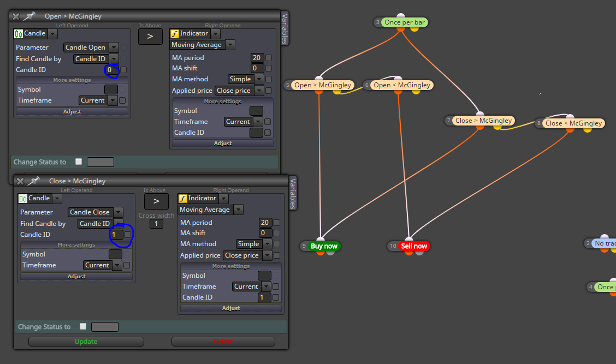Toggle Candle ID checkbox in Close > McGingley left operand
The width and height of the screenshot is (616, 364).
click(x=128, y=235)
